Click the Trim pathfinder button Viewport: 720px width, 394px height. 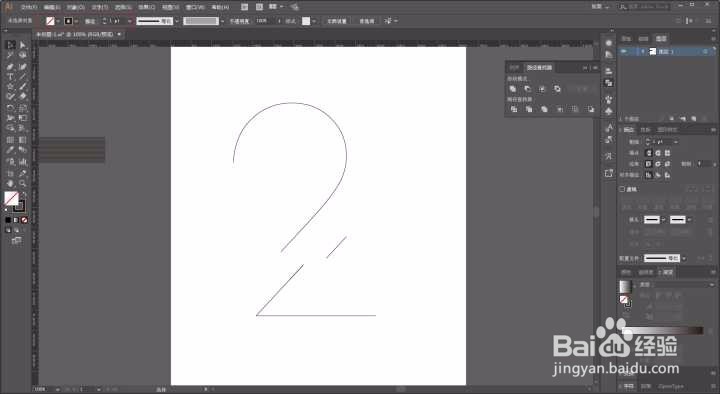pyautogui.click(x=529, y=109)
